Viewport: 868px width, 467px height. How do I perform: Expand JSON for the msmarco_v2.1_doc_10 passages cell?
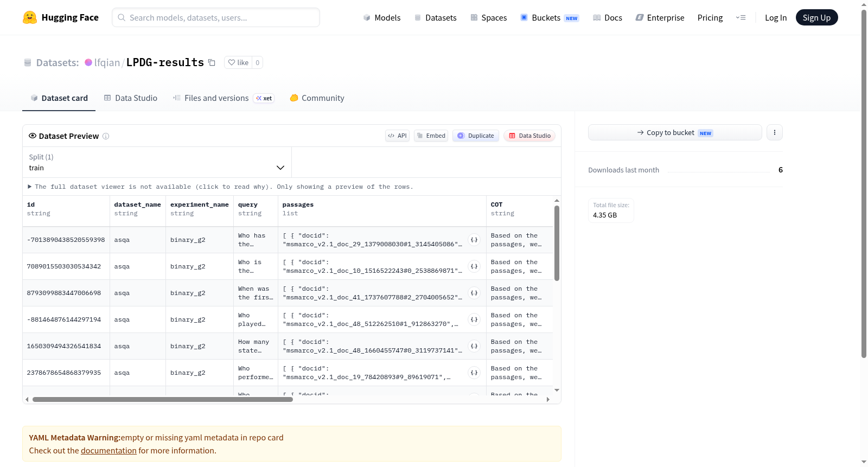click(474, 266)
